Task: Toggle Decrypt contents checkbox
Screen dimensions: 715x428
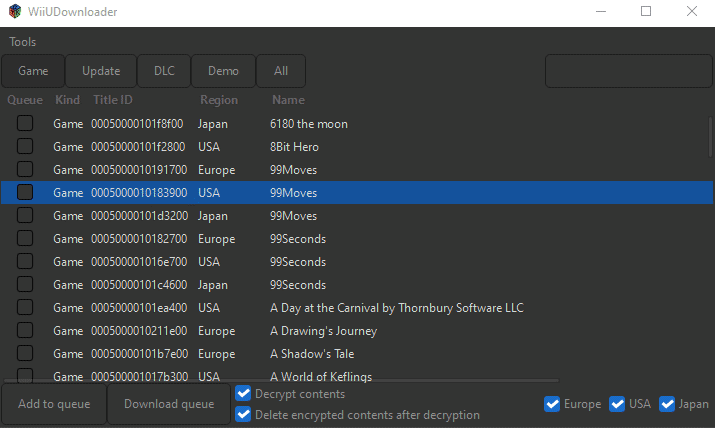Action: click(243, 393)
